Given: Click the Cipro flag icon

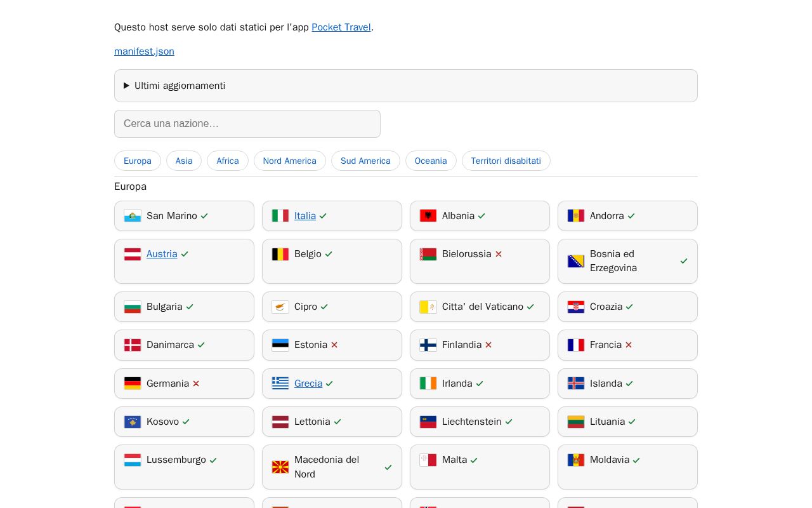Looking at the screenshot, I should point(280,307).
